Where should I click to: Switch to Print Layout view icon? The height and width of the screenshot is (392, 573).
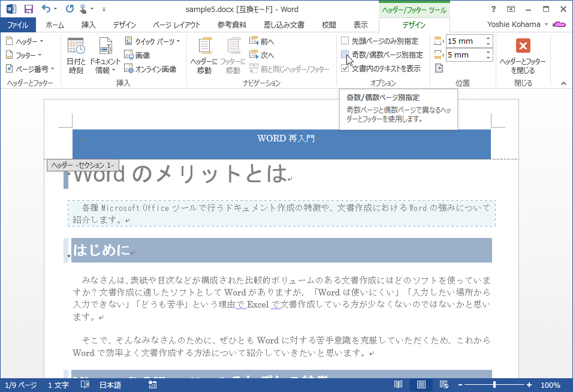point(421,385)
